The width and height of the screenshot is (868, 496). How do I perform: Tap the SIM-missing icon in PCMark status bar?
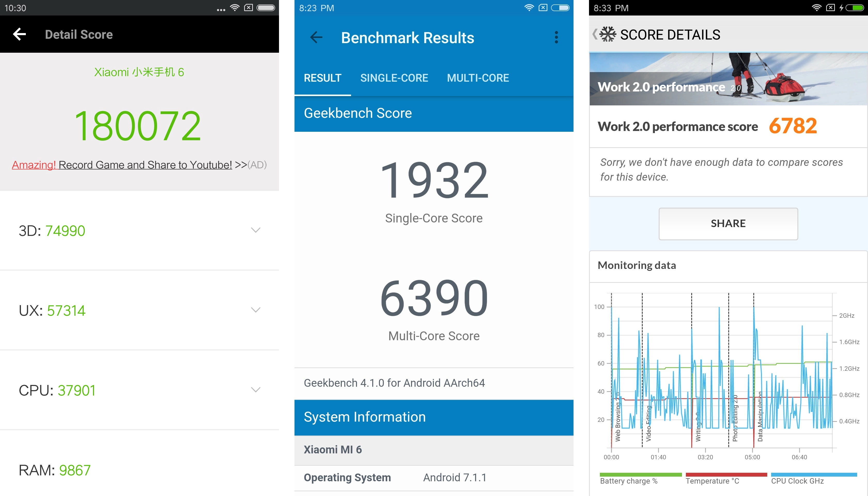tap(830, 8)
